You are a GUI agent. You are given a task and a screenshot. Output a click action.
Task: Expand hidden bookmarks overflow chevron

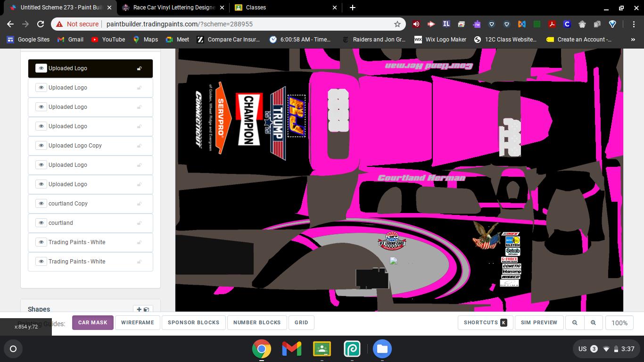point(633,40)
